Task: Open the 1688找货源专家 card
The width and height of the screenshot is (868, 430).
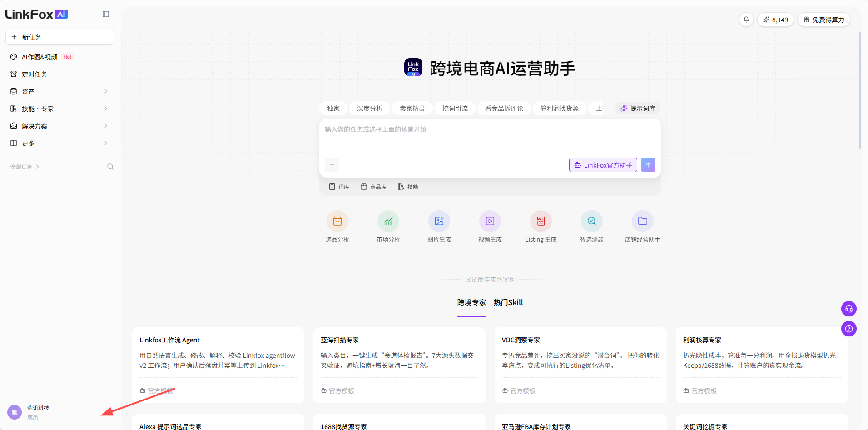Action: 399,422
